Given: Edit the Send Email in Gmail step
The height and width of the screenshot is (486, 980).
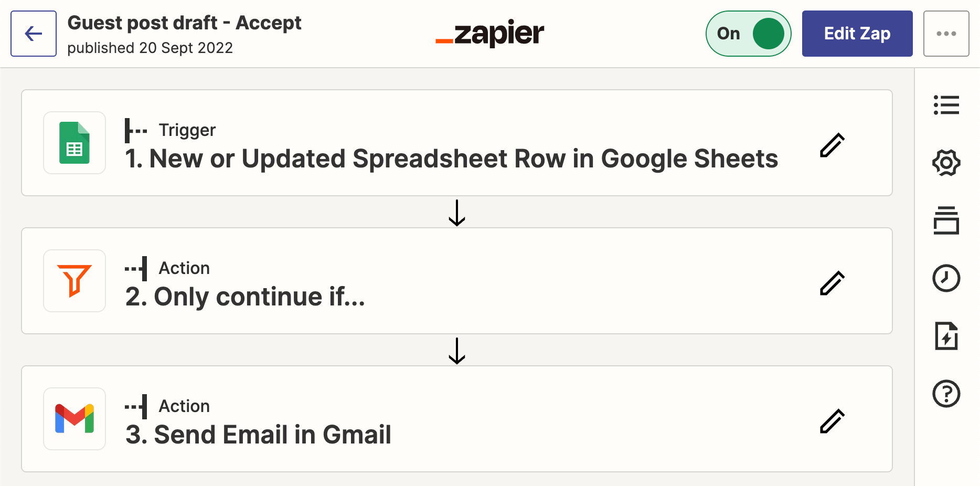Looking at the screenshot, I should click(832, 420).
